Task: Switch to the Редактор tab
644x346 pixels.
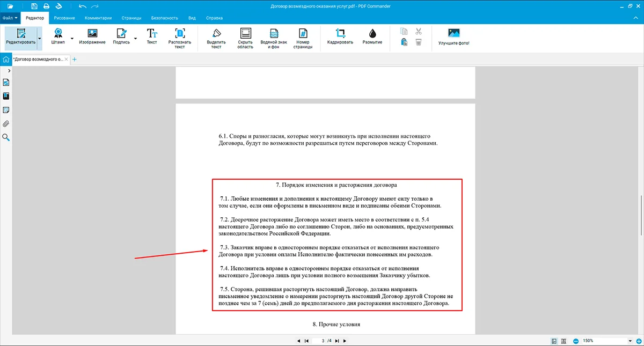Action: click(x=35, y=18)
